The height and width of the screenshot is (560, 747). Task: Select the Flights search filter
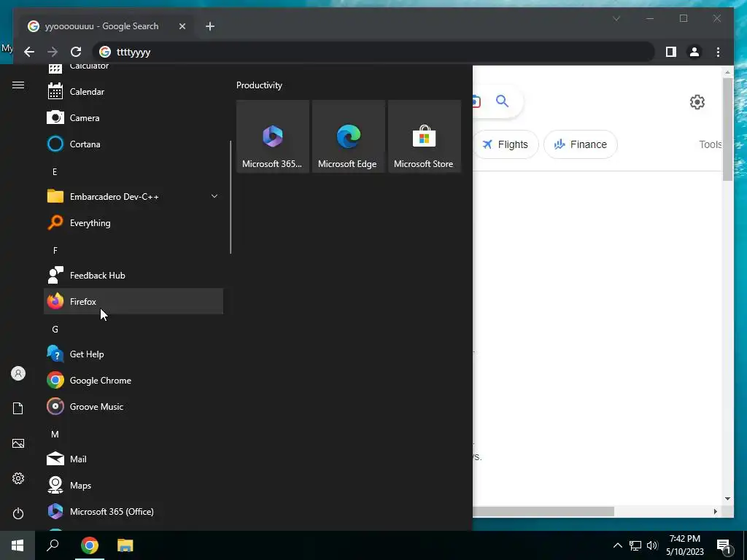(506, 144)
